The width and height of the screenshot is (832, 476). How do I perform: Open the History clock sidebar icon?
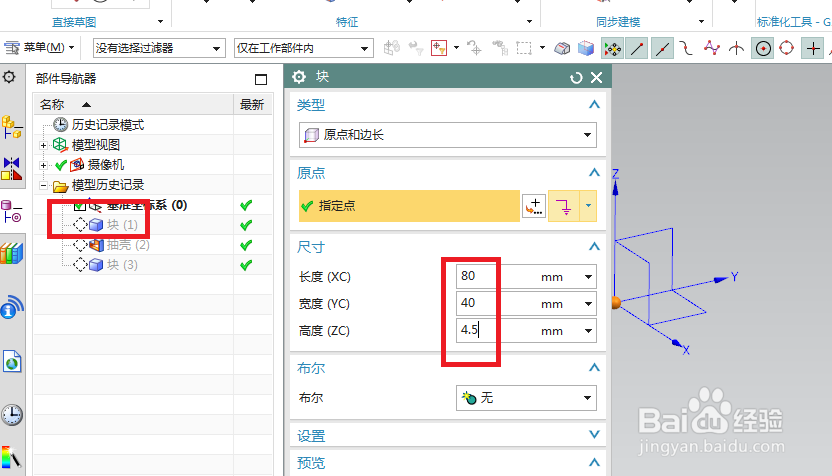click(x=12, y=415)
